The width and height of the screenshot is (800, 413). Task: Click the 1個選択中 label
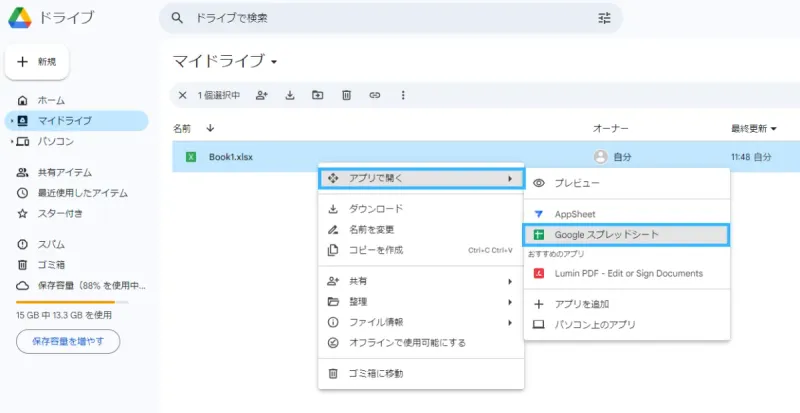[x=219, y=95]
